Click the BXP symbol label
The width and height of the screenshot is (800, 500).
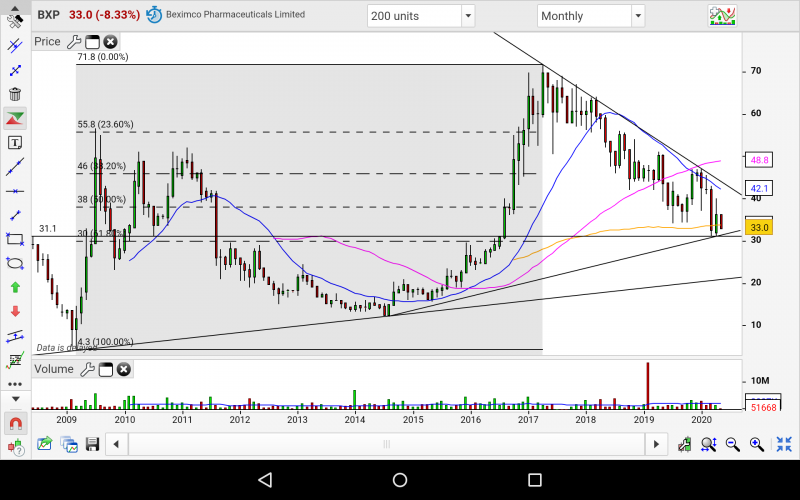[x=48, y=16]
